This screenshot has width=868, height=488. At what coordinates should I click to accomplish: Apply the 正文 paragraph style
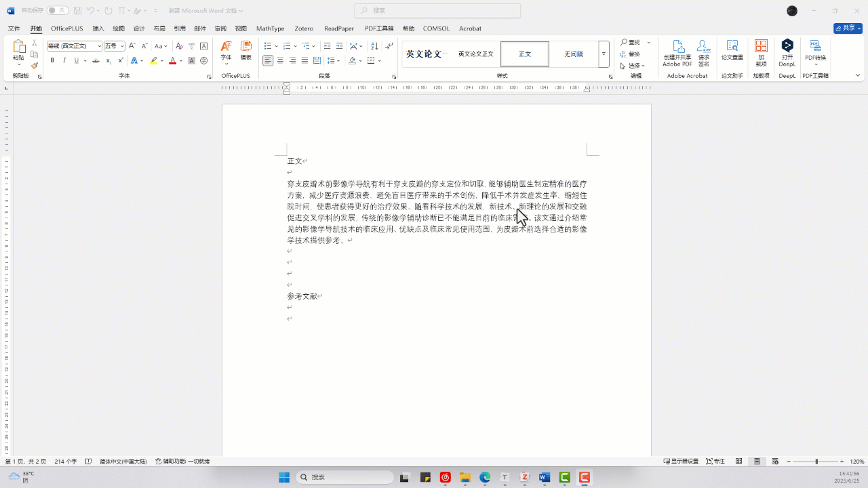click(524, 54)
